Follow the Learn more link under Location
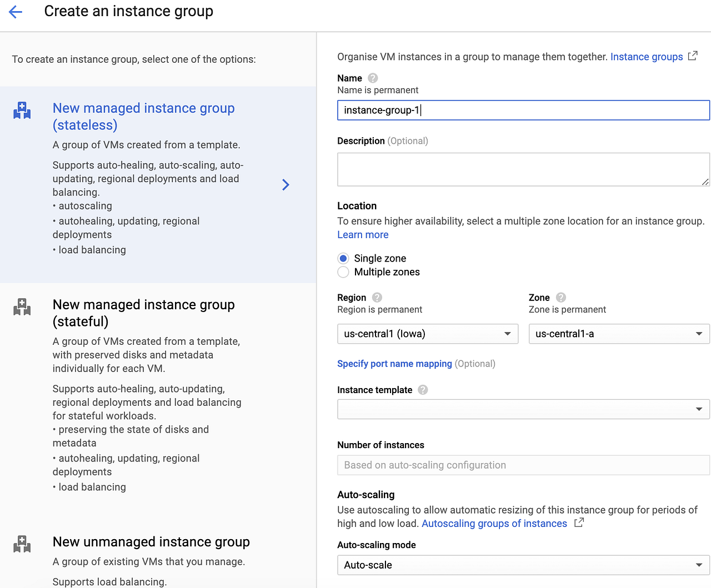 [x=363, y=235]
